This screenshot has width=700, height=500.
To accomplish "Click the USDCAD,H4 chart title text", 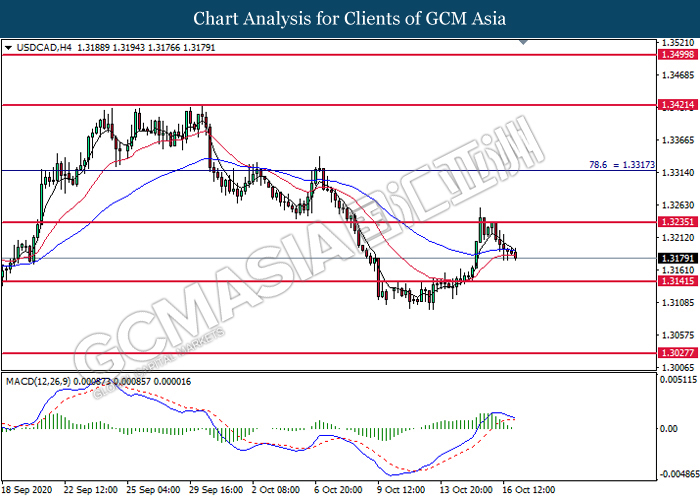I will (x=44, y=47).
